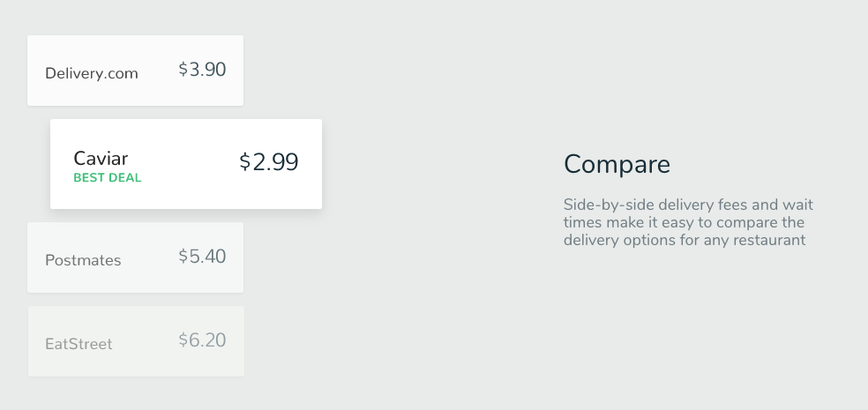Click "delivery options for any restaurant" text

[x=685, y=241]
